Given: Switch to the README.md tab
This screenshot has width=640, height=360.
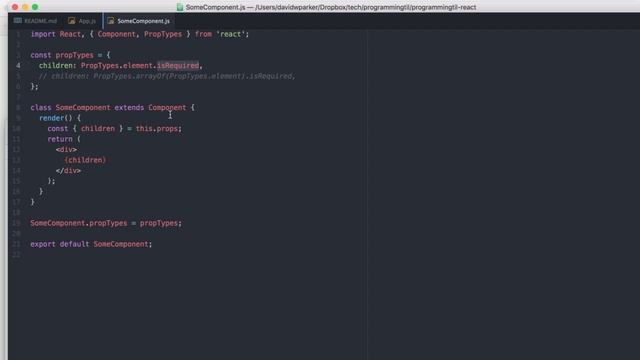Looking at the screenshot, I should point(36,21).
